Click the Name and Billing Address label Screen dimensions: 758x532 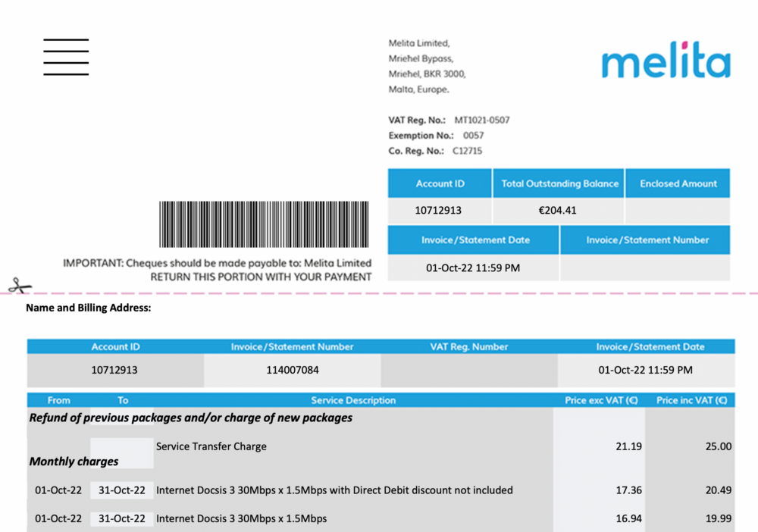point(87,308)
